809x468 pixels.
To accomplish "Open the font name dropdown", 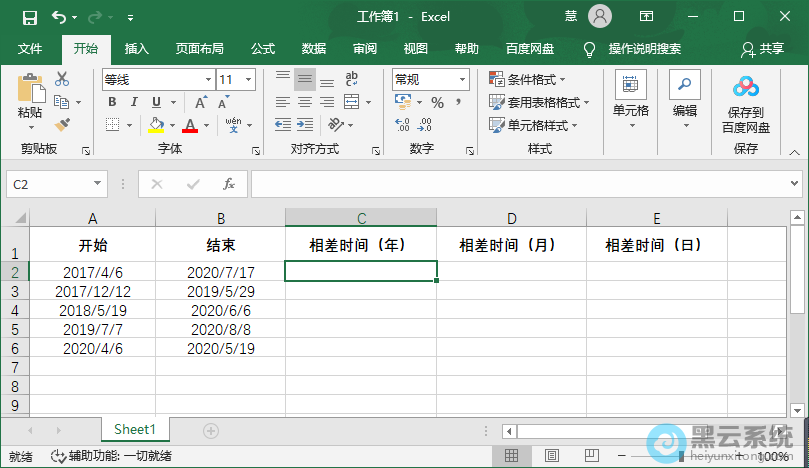I will click(x=207, y=79).
